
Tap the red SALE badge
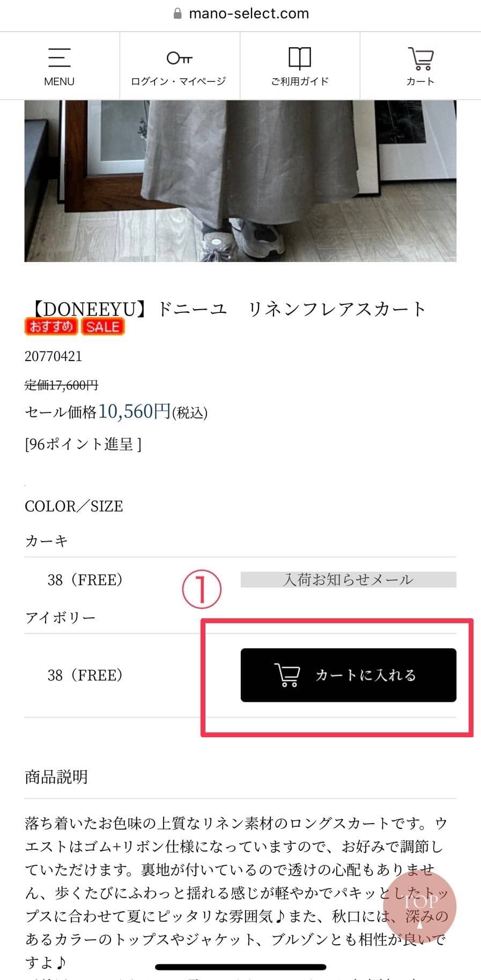point(102,326)
